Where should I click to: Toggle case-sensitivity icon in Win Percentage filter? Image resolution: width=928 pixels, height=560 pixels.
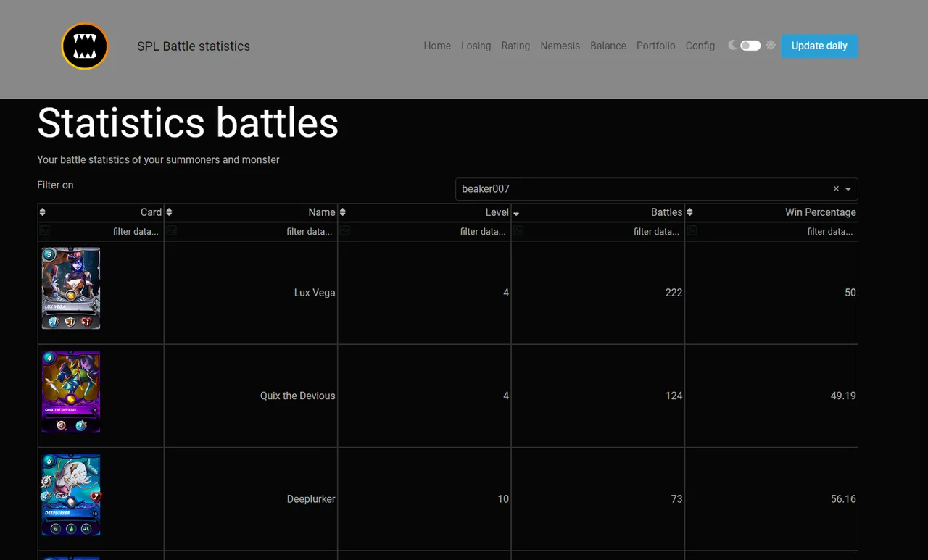[692, 230]
